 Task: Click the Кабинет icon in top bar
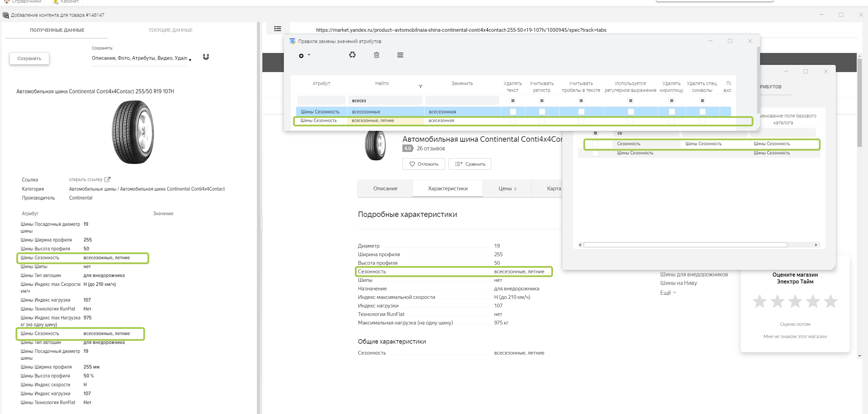(55, 2)
